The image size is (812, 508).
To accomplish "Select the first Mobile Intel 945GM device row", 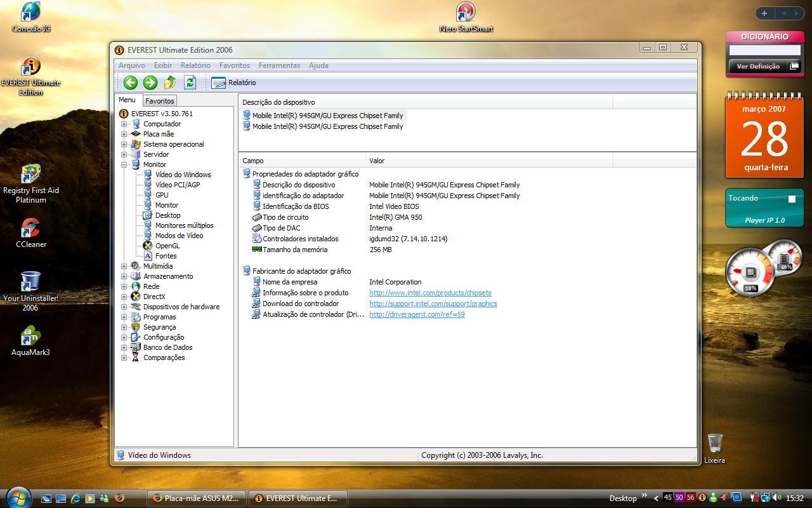I will [x=327, y=116].
